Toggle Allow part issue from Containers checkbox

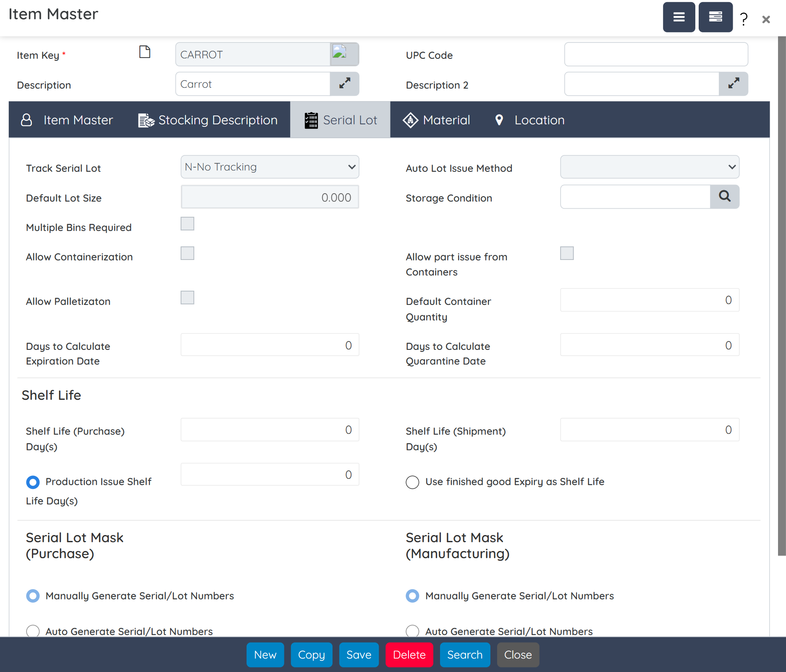[x=567, y=253]
